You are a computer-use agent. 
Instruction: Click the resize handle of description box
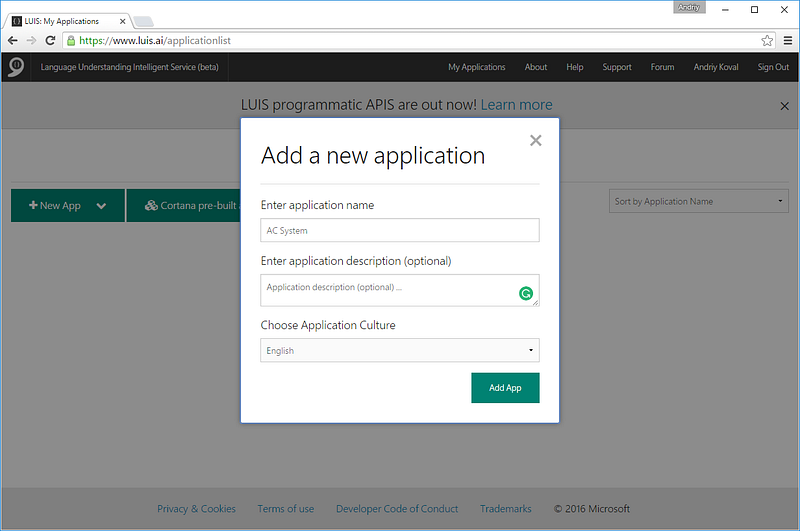pos(535,302)
